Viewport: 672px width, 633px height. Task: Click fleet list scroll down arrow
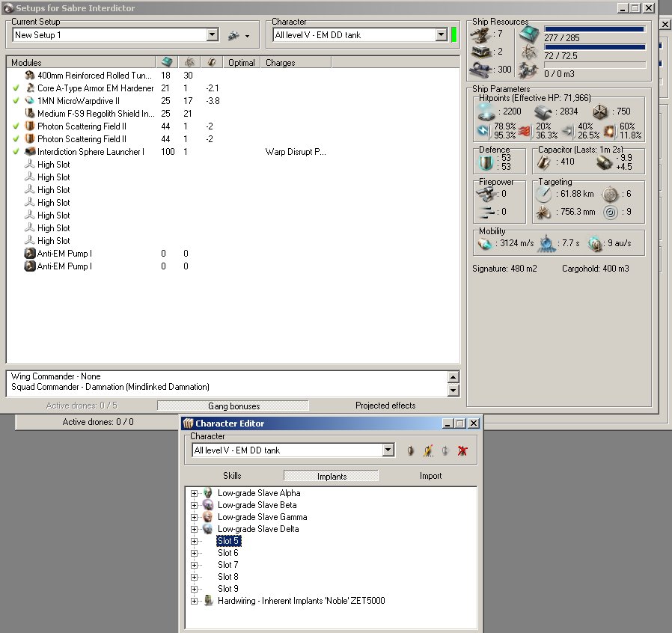pyautogui.click(x=453, y=391)
